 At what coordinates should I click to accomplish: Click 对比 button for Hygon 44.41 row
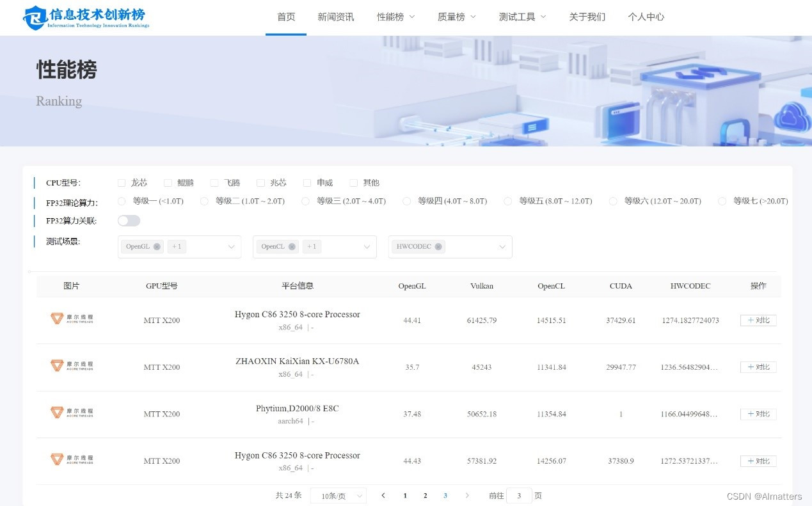(x=758, y=320)
